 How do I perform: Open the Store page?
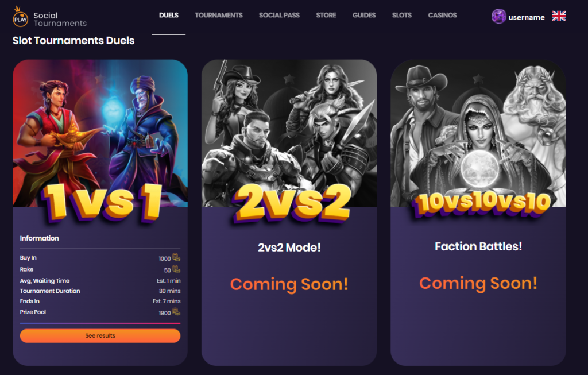pos(326,16)
